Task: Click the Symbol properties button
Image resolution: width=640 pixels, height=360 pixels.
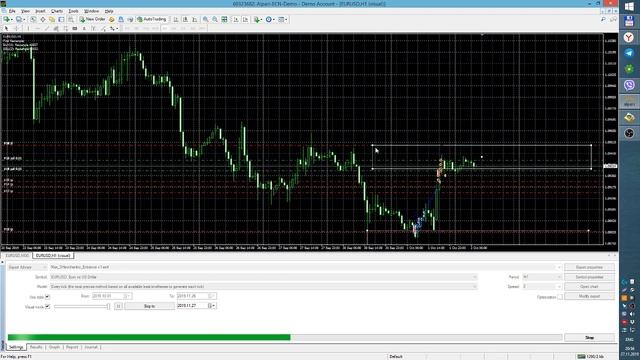Action: [589, 277]
